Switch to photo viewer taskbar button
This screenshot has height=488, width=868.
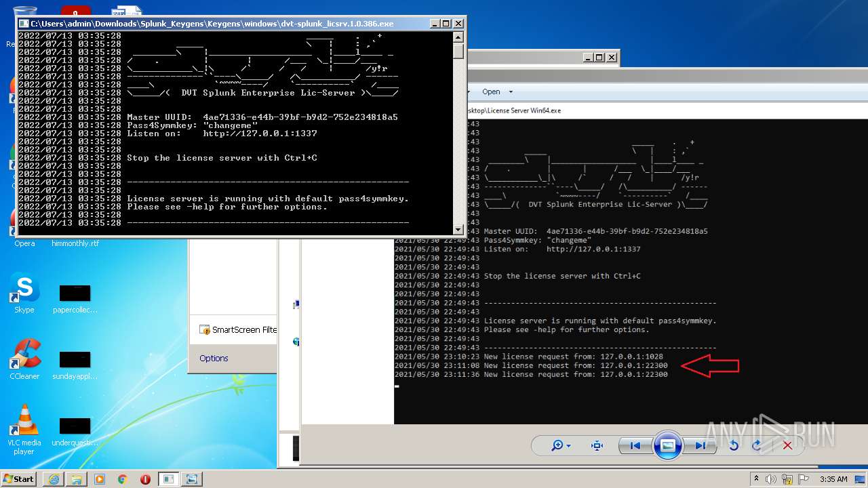pos(191,479)
